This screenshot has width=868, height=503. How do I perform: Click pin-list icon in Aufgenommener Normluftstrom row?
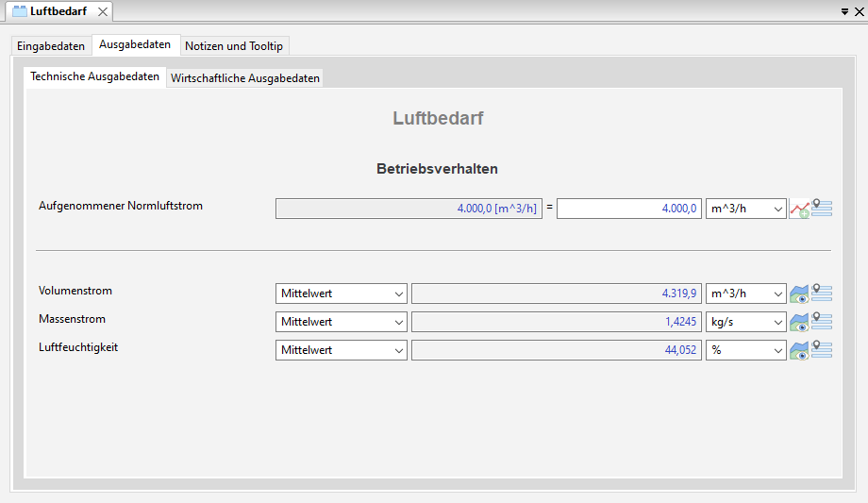pyautogui.click(x=822, y=208)
